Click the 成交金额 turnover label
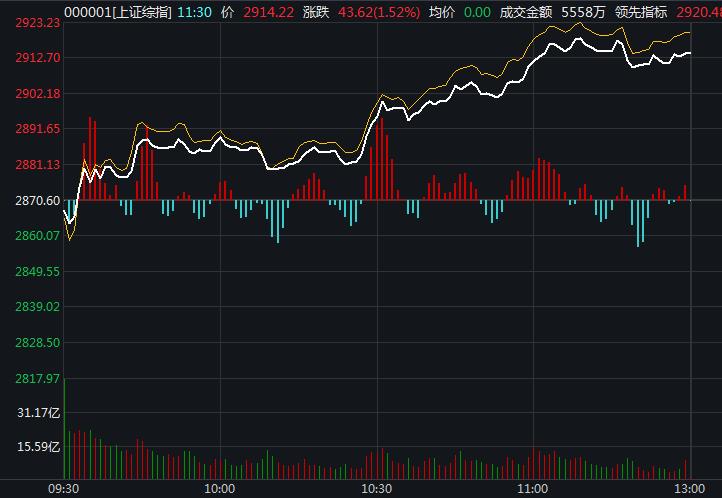Image resolution: width=722 pixels, height=498 pixels. [524, 11]
